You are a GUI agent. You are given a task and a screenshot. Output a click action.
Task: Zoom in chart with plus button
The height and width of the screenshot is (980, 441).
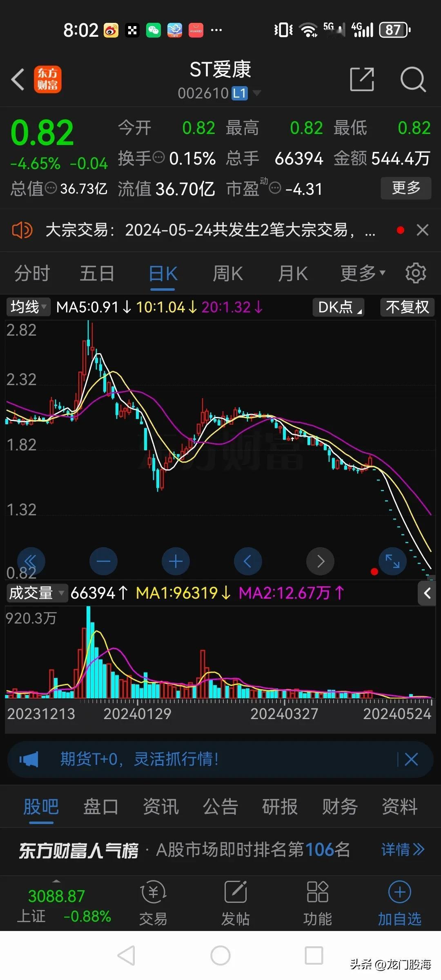coord(176,561)
